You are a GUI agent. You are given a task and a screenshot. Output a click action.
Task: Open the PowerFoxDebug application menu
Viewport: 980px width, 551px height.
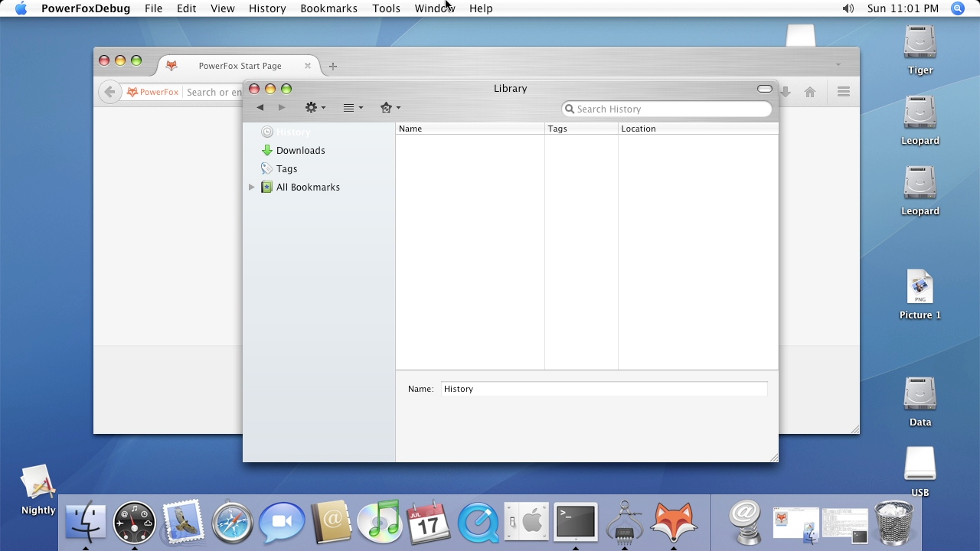(86, 8)
